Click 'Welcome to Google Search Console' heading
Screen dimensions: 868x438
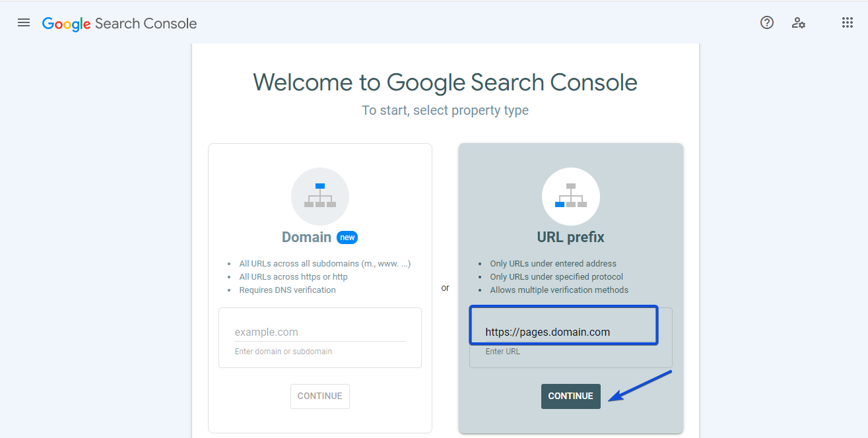coord(446,82)
